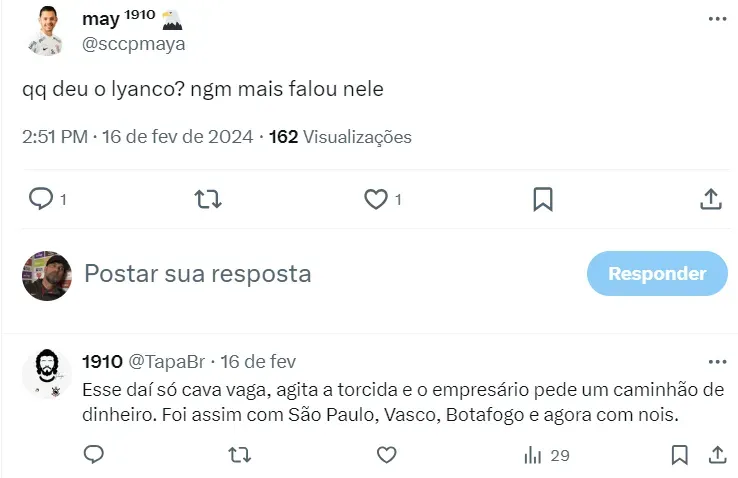Repost the TapaBr reply
This screenshot has height=478, width=738.
click(x=240, y=455)
